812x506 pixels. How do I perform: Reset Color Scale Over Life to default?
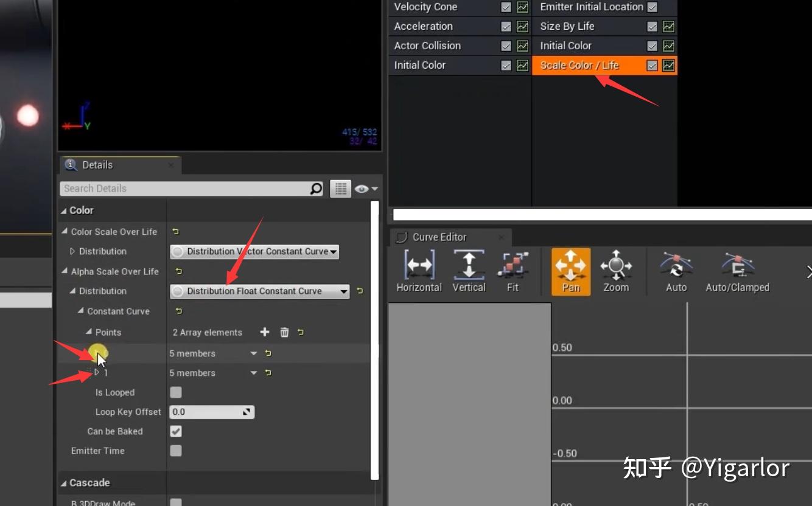(176, 232)
